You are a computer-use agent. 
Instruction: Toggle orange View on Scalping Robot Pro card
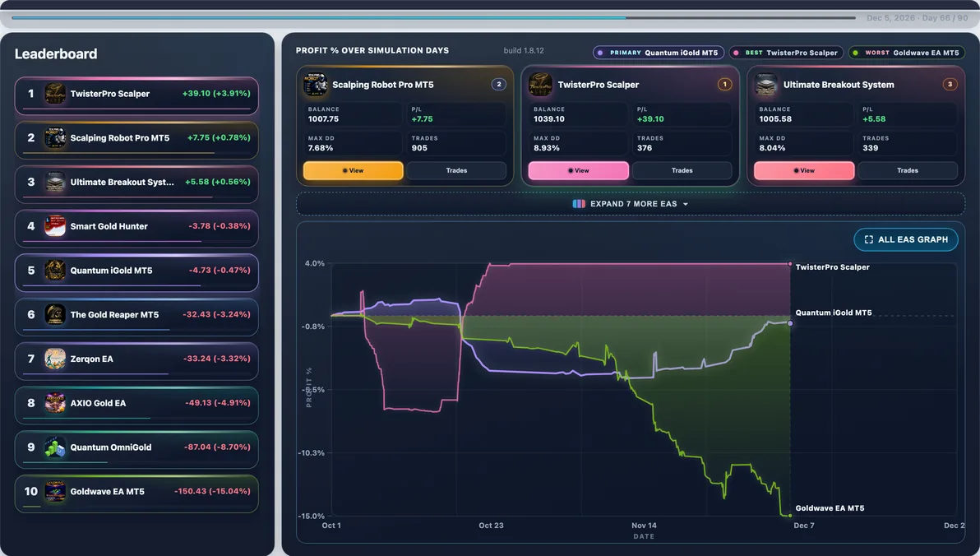coord(354,171)
